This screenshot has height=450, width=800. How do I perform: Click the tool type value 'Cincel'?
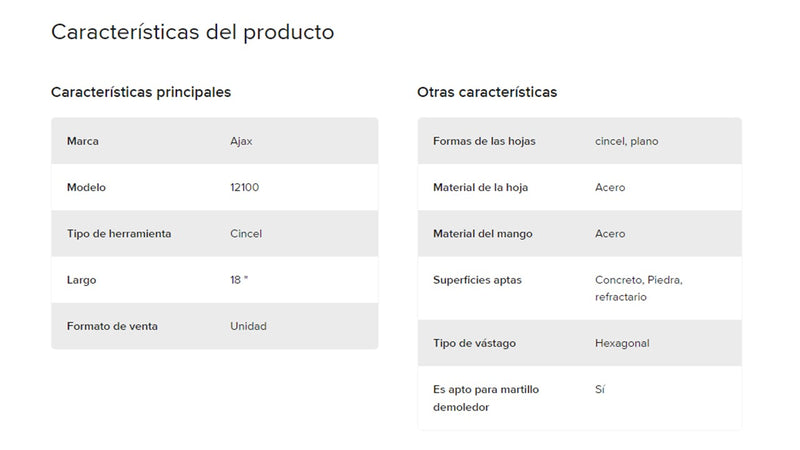(246, 233)
